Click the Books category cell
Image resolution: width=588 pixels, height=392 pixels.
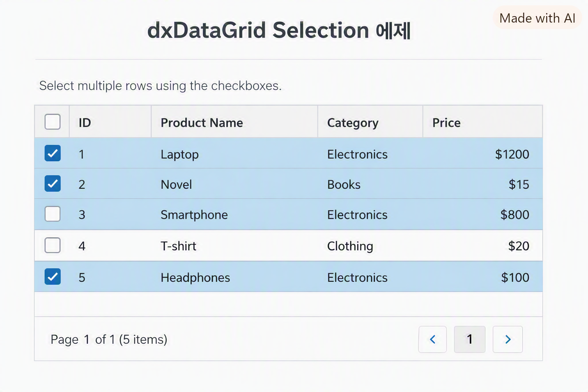point(370,184)
